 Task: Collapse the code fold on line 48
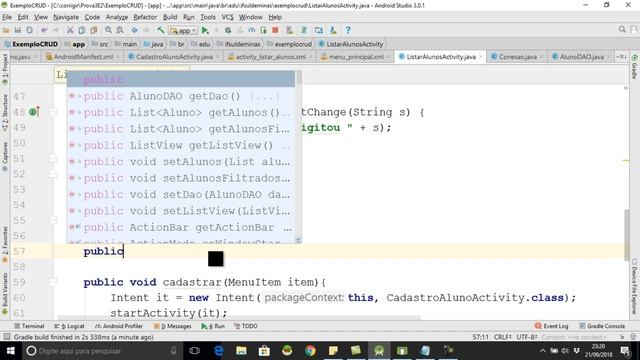(53, 112)
